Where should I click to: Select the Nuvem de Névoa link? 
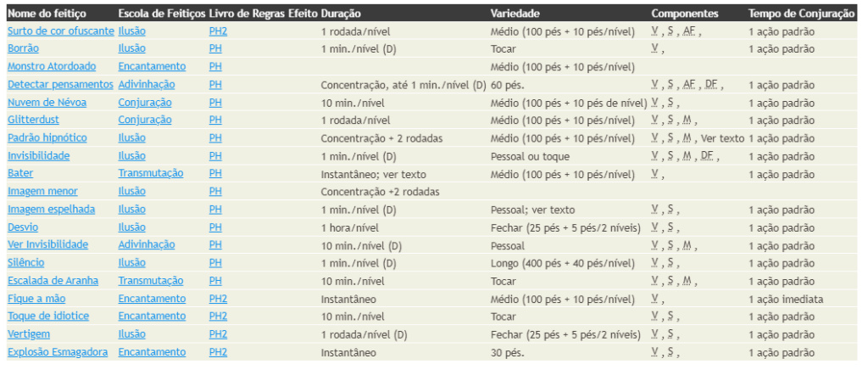coord(47,103)
